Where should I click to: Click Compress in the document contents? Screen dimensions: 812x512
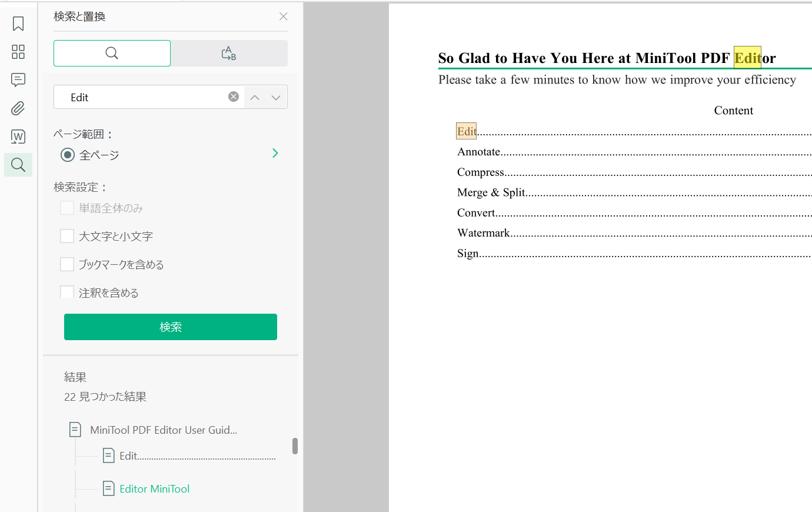click(481, 172)
